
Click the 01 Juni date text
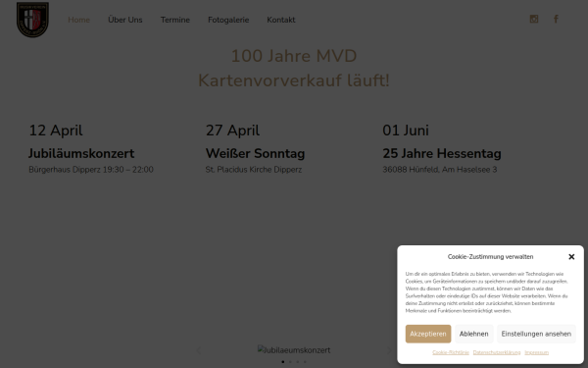(x=406, y=131)
